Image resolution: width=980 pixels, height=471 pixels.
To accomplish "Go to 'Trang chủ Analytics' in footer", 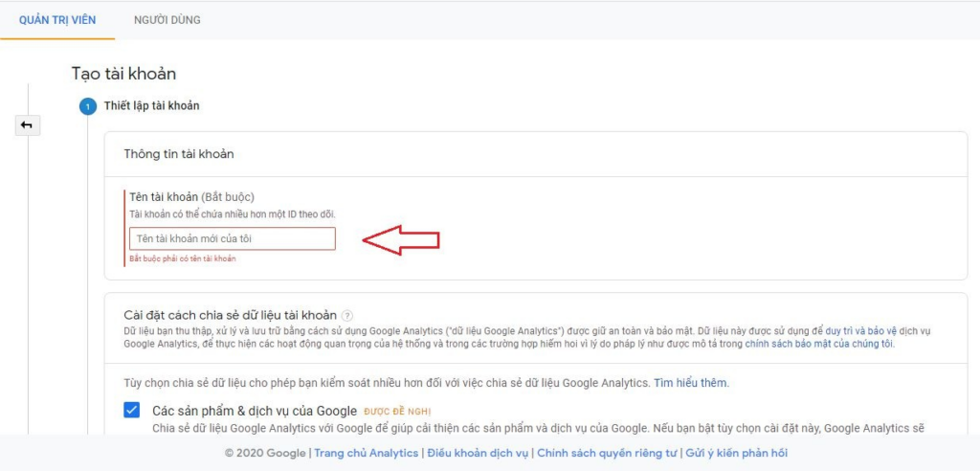I will pyautogui.click(x=367, y=453).
